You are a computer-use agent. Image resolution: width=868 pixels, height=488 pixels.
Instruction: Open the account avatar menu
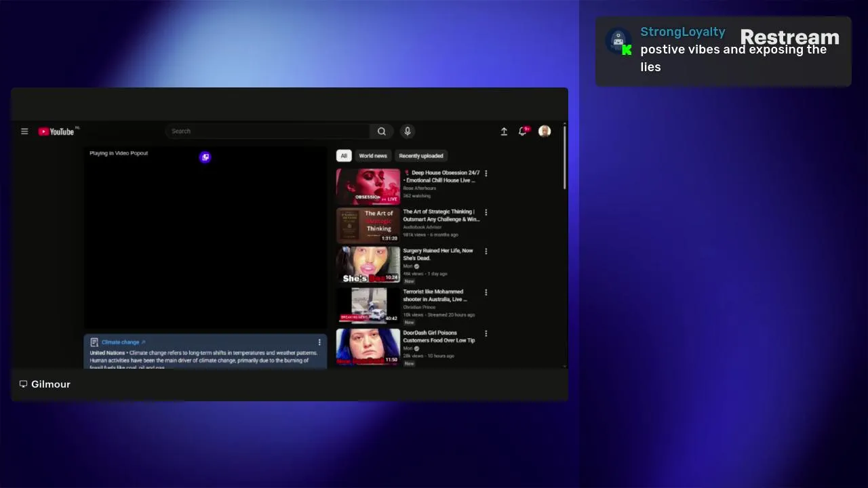(x=545, y=131)
